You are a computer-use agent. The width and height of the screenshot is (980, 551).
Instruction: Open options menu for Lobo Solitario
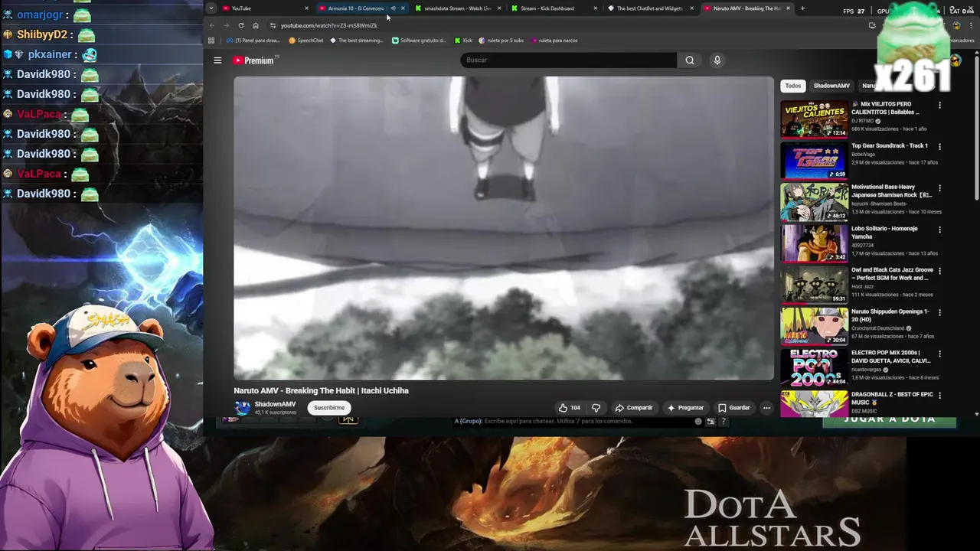939,229
